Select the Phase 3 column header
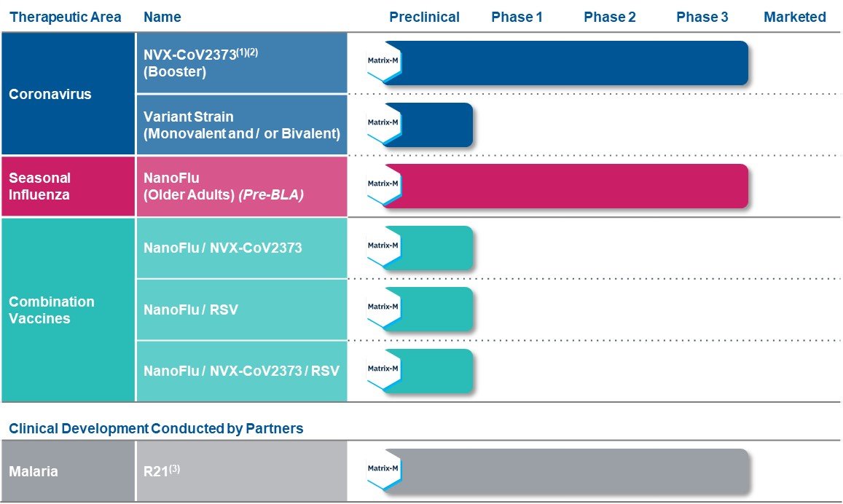The height and width of the screenshot is (504, 843). coord(702,17)
